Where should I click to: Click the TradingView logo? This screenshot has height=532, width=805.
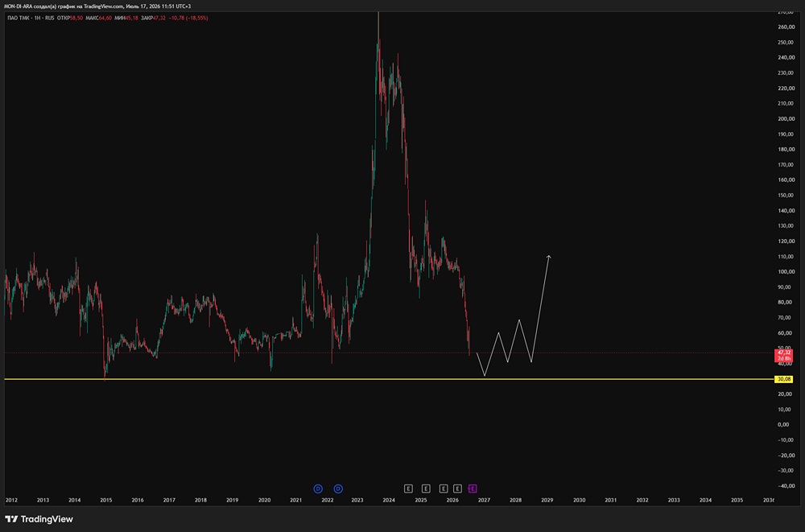39,519
